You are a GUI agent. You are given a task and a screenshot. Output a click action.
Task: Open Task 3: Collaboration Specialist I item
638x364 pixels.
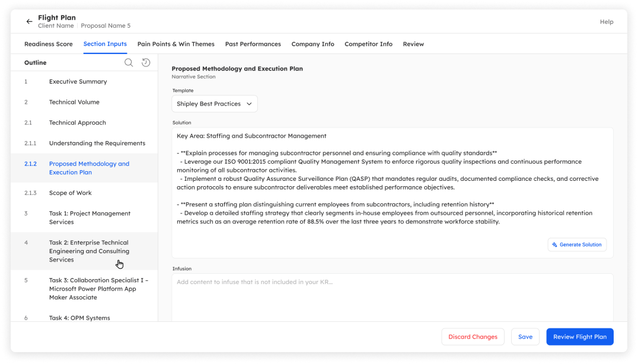coord(84,289)
